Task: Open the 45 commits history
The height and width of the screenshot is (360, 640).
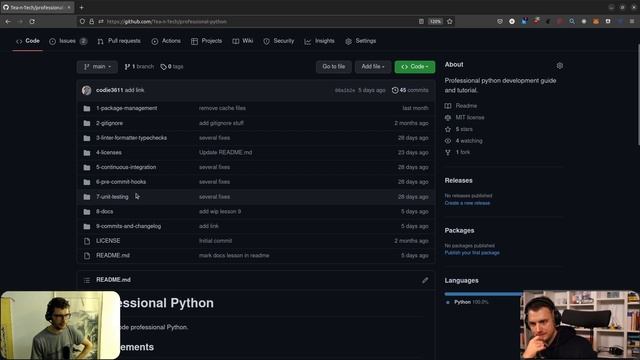Action: point(410,90)
